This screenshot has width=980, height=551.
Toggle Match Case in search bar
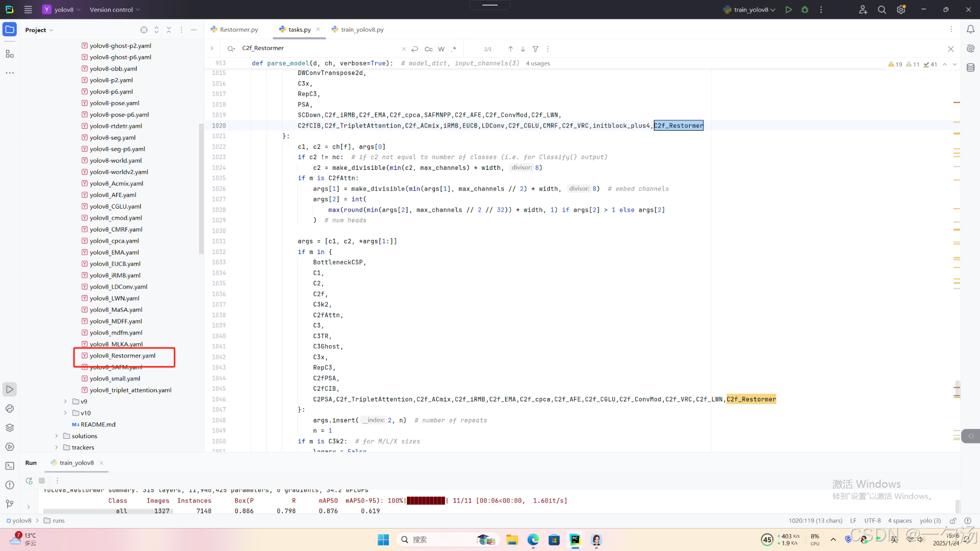coord(428,49)
